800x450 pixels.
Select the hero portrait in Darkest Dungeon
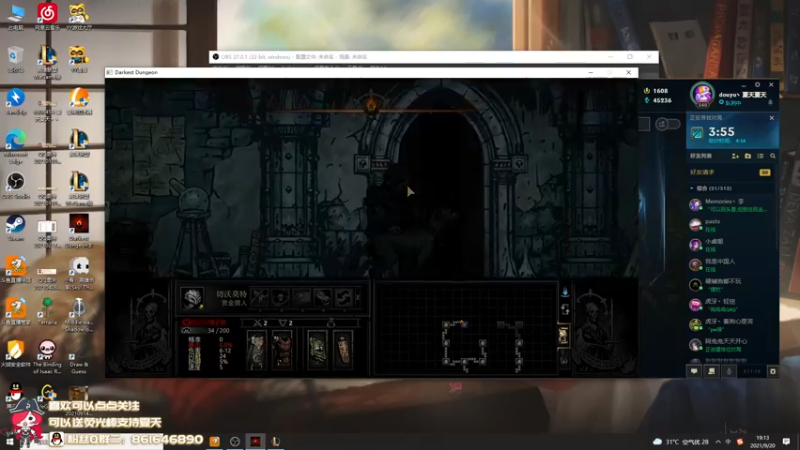tap(192, 297)
